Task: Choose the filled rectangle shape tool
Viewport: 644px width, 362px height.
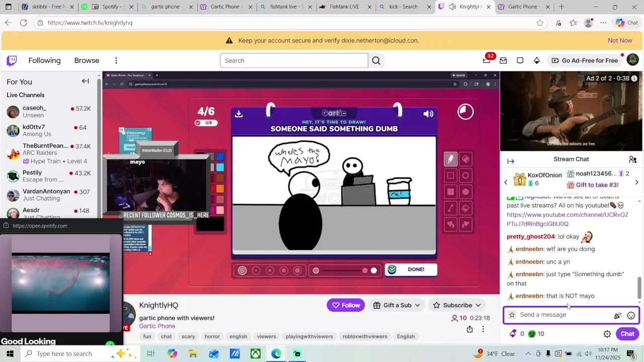Action: click(x=451, y=192)
